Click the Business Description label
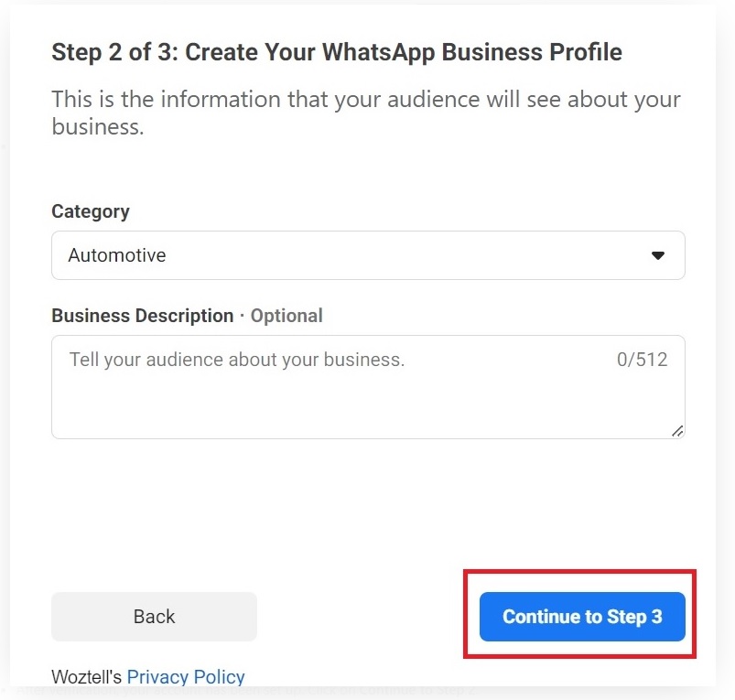735x700 pixels. point(142,316)
